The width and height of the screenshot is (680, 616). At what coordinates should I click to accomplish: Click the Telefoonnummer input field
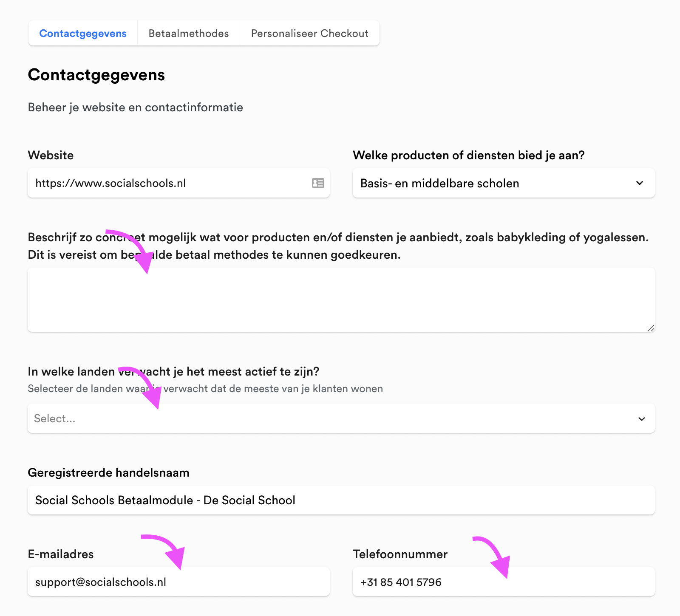(504, 582)
